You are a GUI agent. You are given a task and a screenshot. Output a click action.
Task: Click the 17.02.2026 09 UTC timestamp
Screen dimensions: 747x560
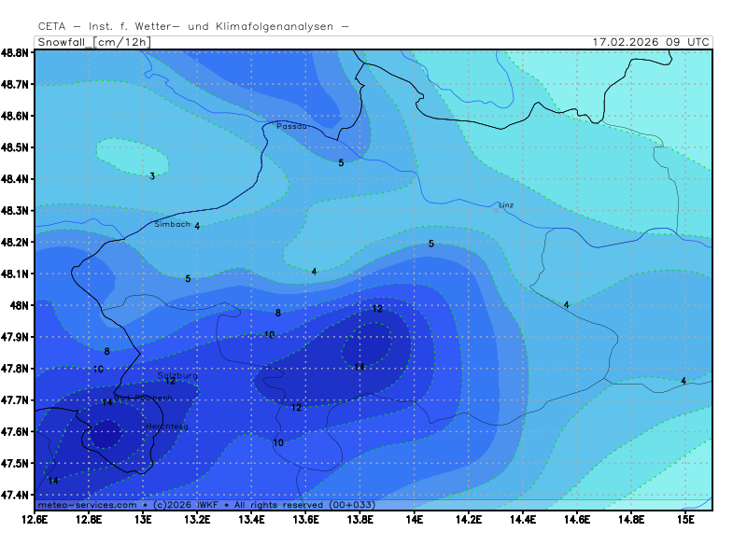(x=651, y=42)
